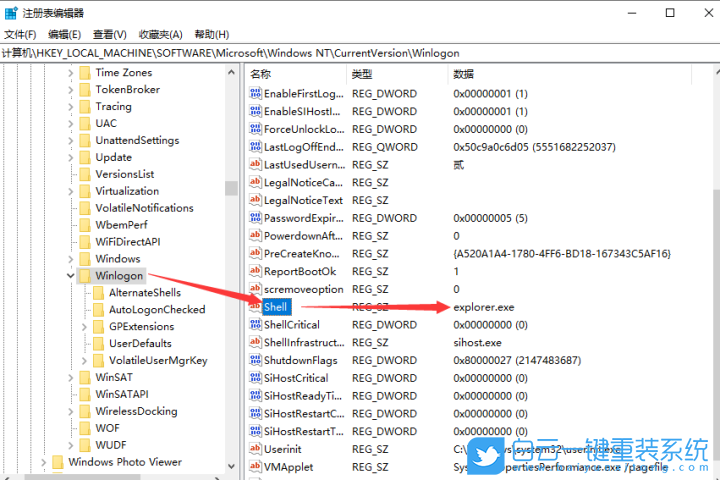
Task: Click the EnableFirstLog... DWORD value icon
Action: 255,94
